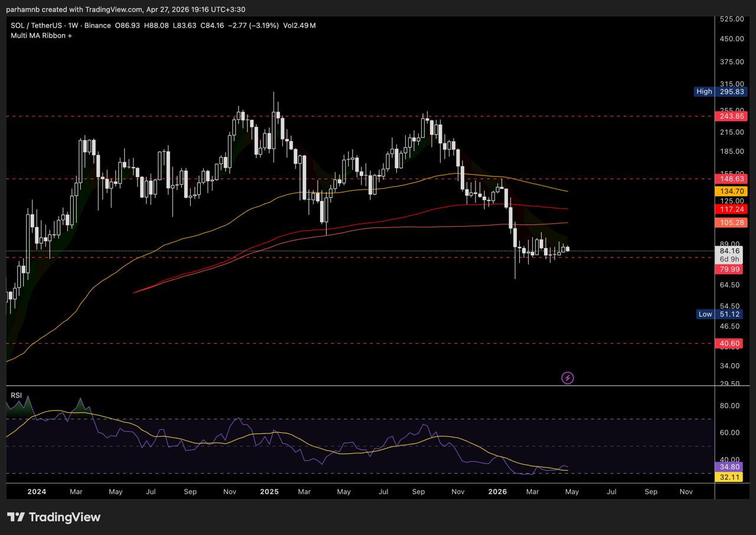Open the RSI indicator legend label
This screenshot has height=535, width=756.
pos(16,396)
